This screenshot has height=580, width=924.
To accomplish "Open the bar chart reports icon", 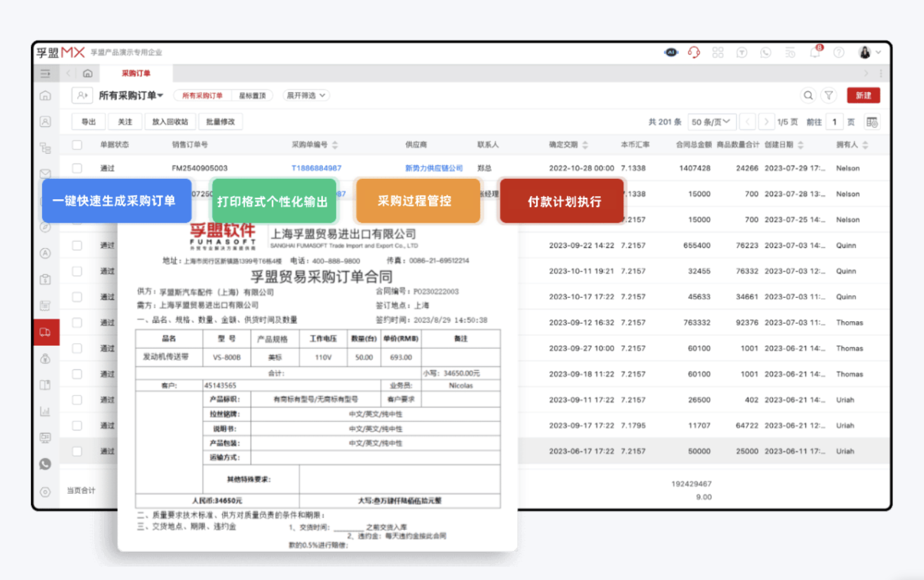I will coord(44,411).
